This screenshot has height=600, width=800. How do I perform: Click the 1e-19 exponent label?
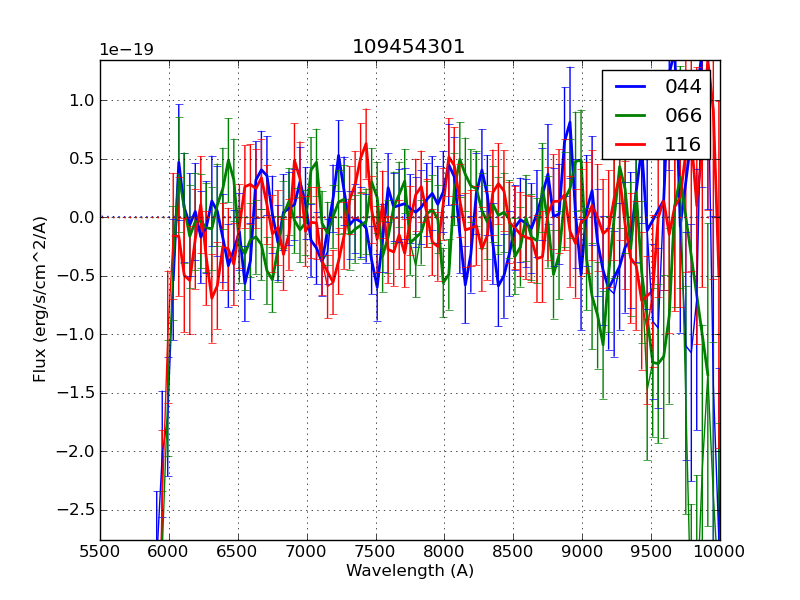(x=126, y=50)
